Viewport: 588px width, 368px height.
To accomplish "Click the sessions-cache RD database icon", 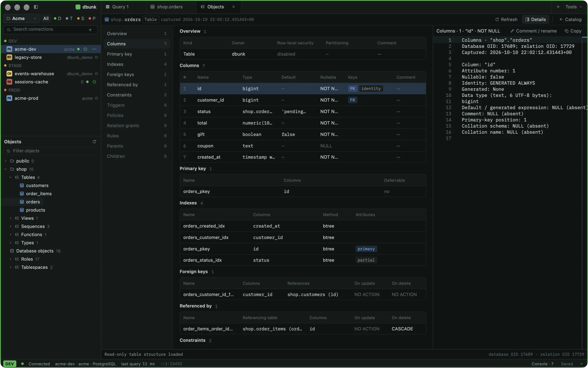I will [9, 82].
